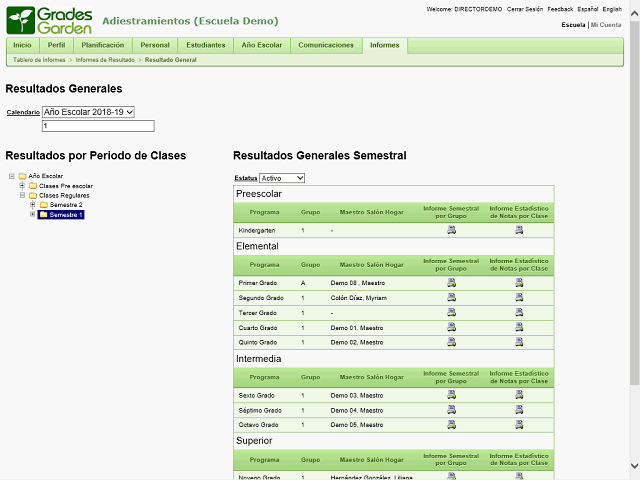This screenshot has width=640, height=480.
Task: Switch language to English
Action: (x=612, y=9)
